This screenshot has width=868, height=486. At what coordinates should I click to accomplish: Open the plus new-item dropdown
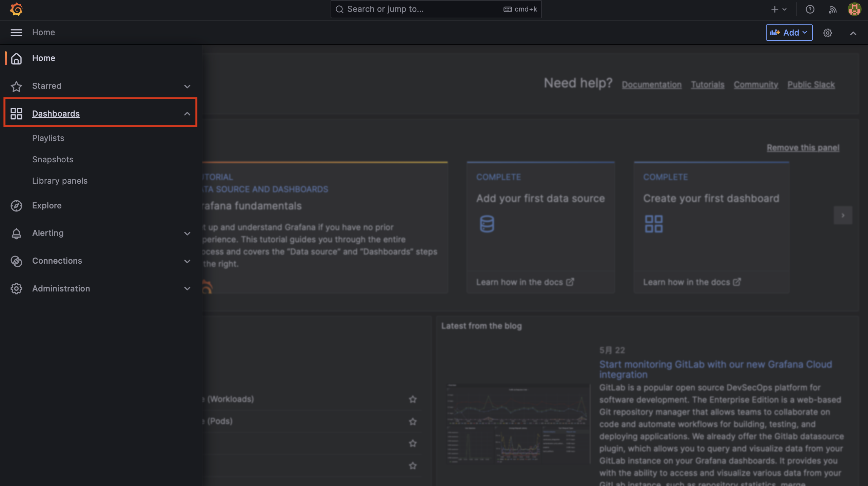(x=778, y=9)
